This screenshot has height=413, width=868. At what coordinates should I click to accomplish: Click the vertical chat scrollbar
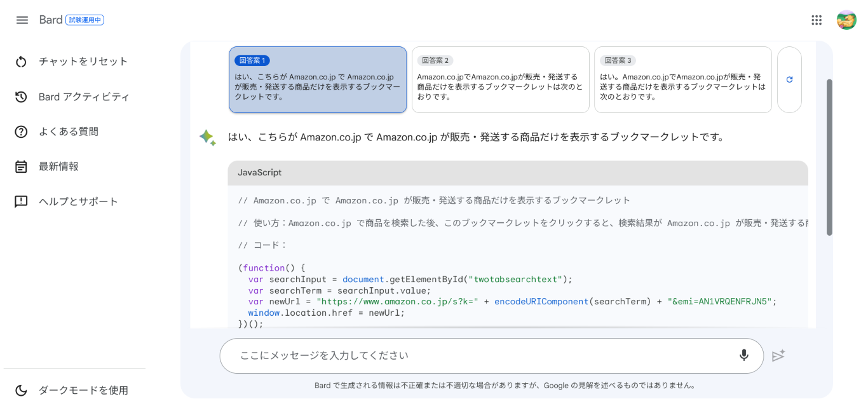[x=829, y=157]
